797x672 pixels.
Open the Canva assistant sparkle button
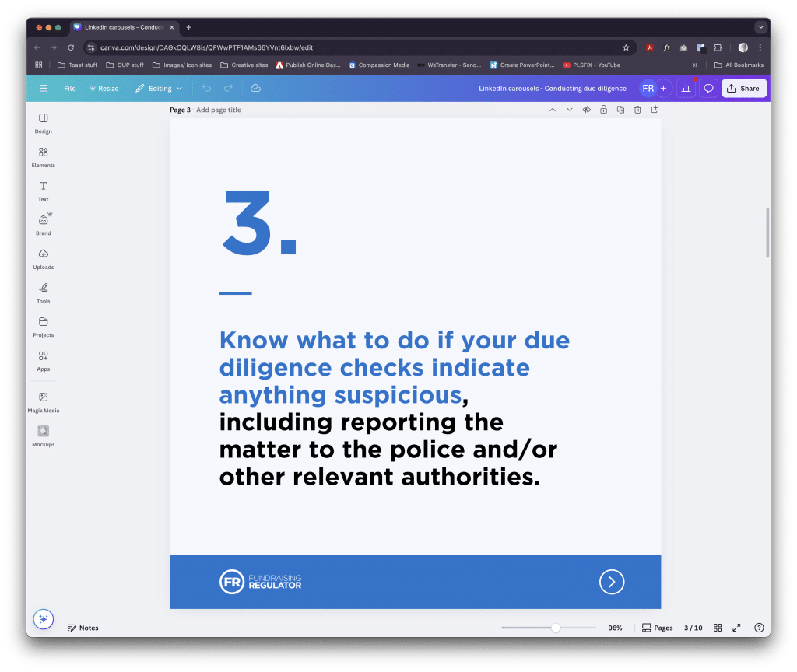pyautogui.click(x=43, y=619)
